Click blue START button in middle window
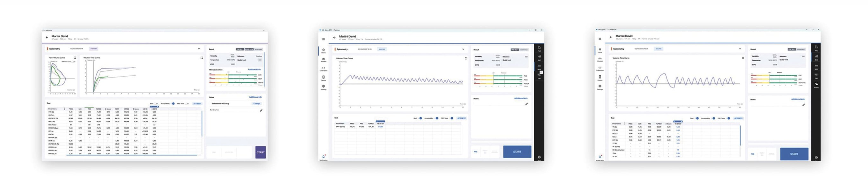Viewport: 868px width, 191px height. point(517,152)
